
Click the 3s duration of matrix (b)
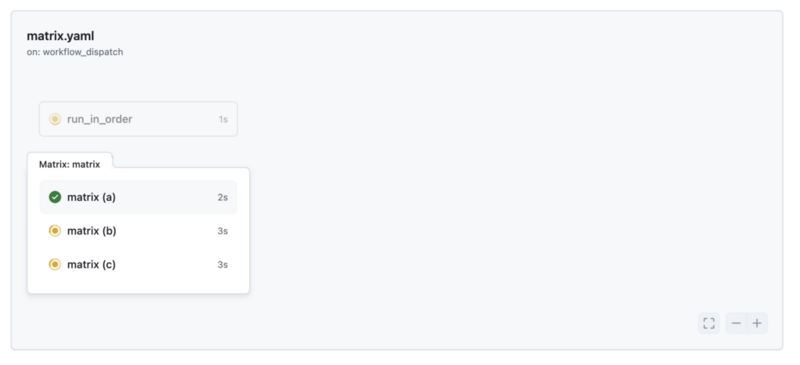pos(222,231)
